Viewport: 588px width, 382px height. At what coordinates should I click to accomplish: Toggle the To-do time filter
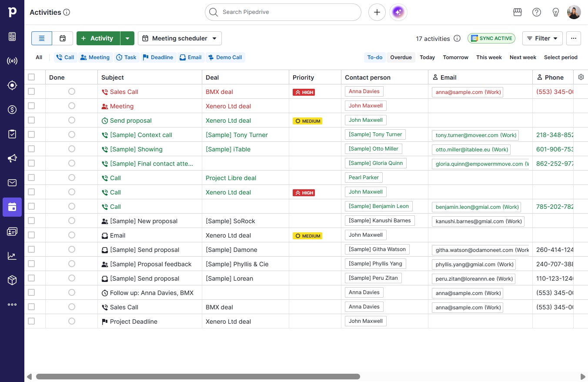pyautogui.click(x=375, y=57)
